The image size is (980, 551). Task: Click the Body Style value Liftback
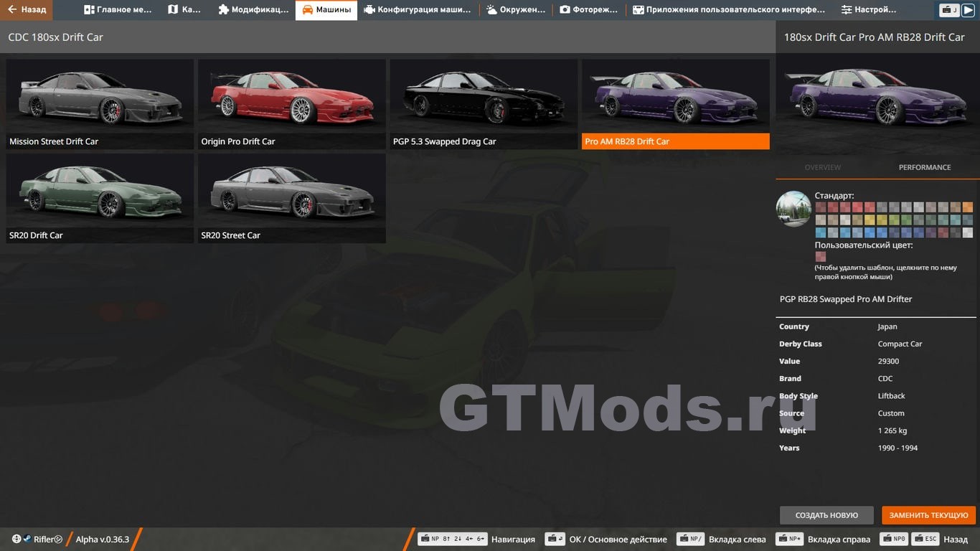coord(891,395)
